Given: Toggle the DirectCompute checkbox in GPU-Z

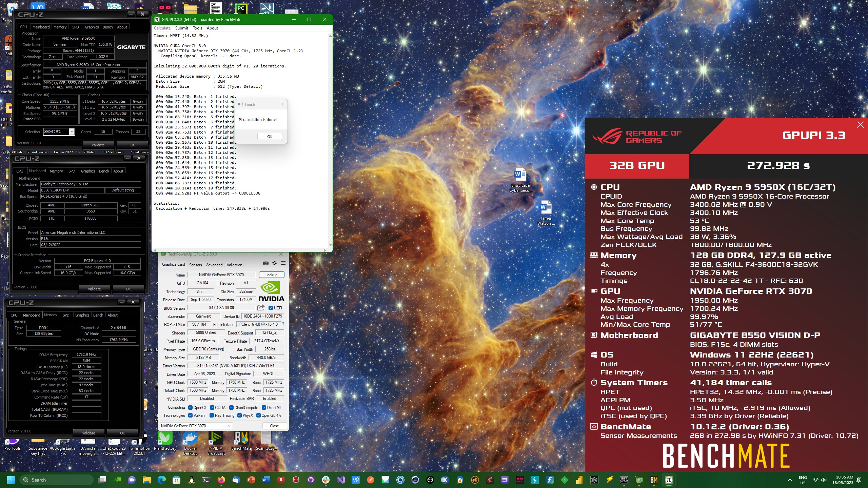Looking at the screenshot, I should (231, 408).
